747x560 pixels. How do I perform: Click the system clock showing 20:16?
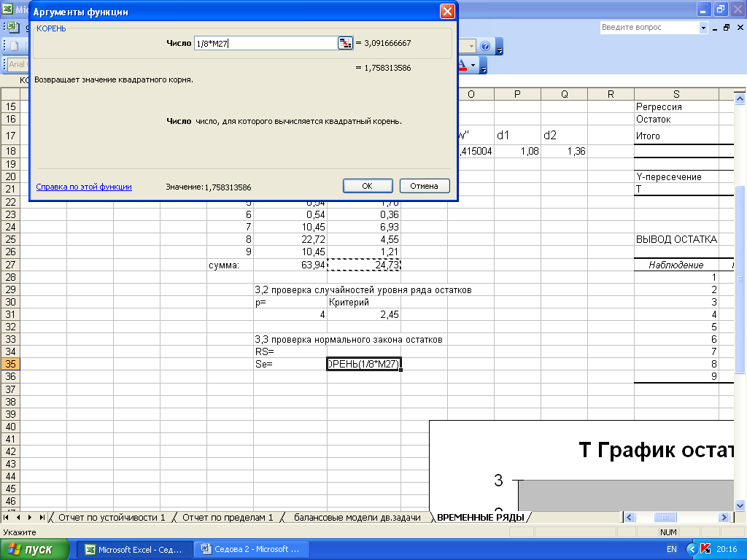(x=727, y=550)
